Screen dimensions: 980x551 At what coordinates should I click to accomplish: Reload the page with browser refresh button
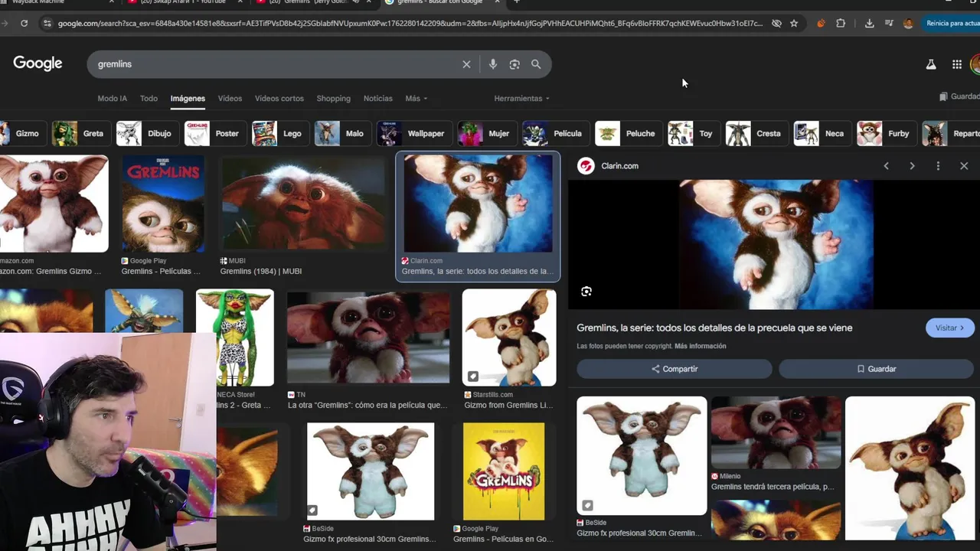[x=24, y=24]
